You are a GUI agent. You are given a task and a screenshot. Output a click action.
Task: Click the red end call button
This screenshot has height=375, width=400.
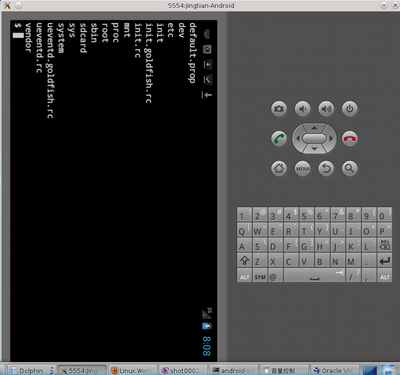coord(349,138)
